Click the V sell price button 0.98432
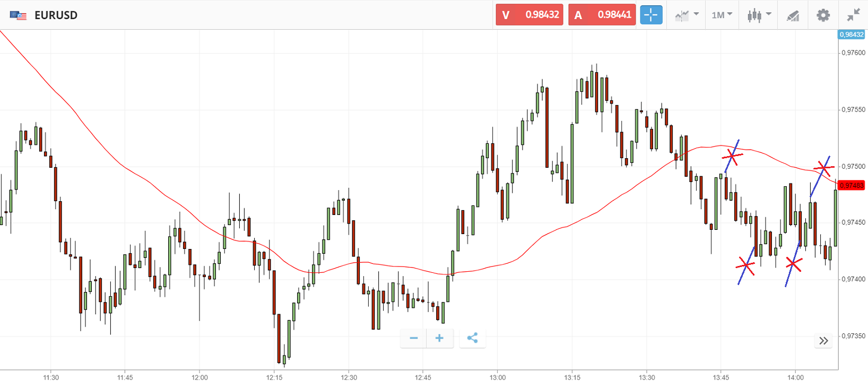This screenshot has width=868, height=387. [x=529, y=15]
